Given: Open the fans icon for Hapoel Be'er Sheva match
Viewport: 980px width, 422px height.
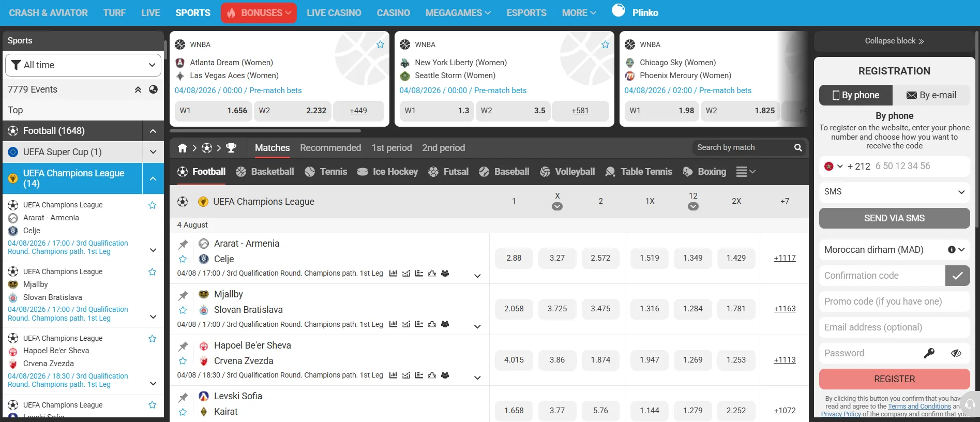Looking at the screenshot, I should click(x=445, y=375).
